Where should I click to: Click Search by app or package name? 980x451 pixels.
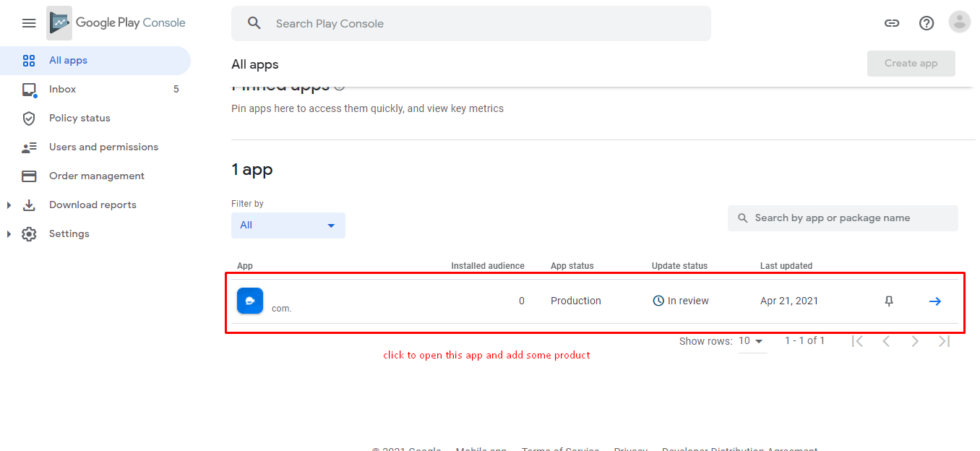(842, 218)
